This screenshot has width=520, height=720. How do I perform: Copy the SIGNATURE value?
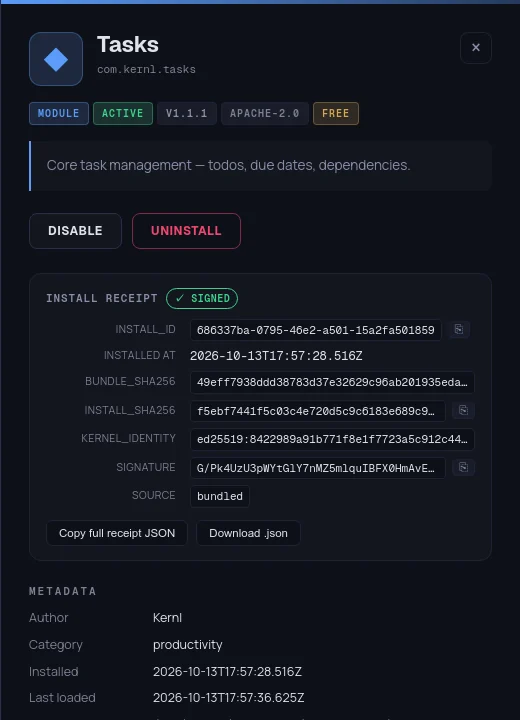click(x=463, y=467)
